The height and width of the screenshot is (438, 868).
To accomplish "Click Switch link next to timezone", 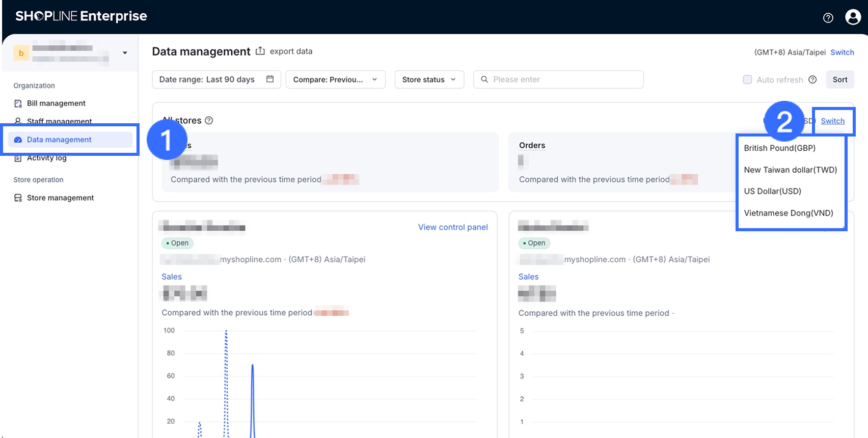I will [842, 52].
